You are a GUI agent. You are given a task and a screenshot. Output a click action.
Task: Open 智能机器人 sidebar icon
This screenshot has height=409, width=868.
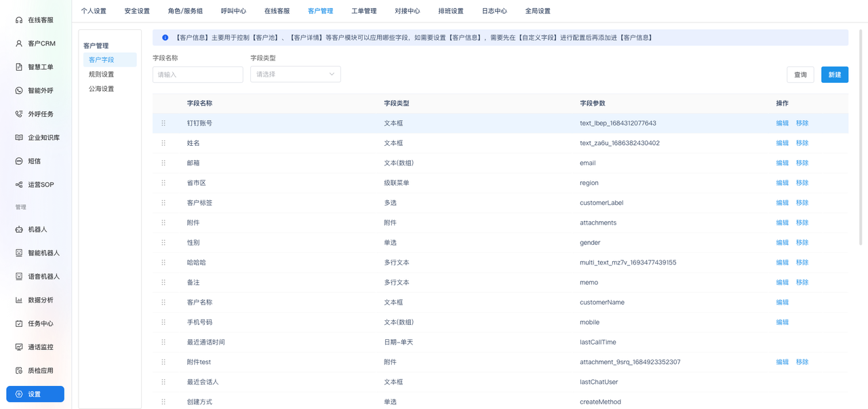pos(19,253)
